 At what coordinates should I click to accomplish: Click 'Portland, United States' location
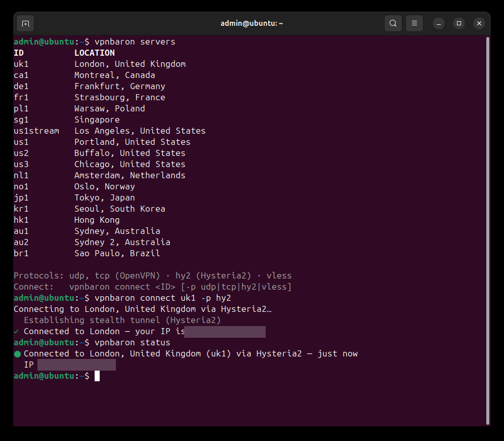point(133,142)
